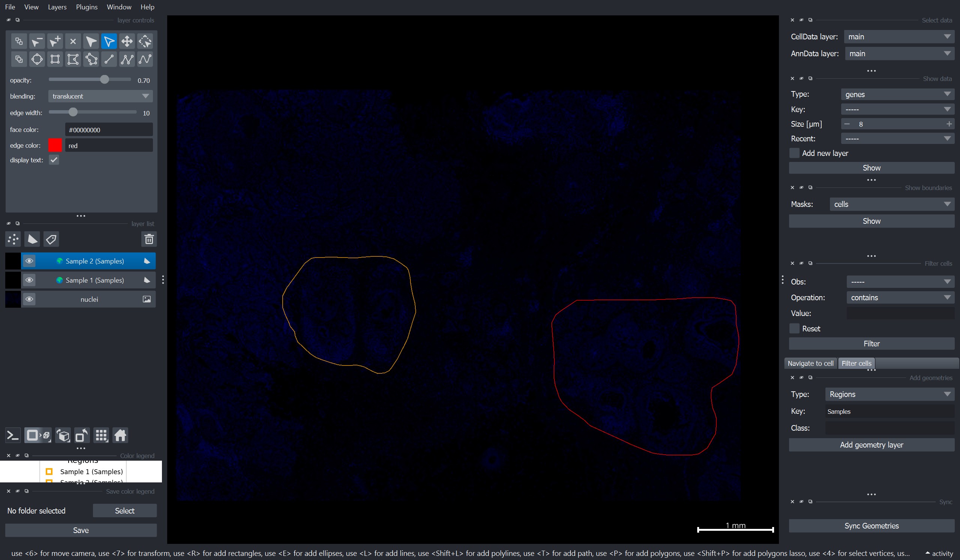
Task: Open the red edge color swatch
Action: [55, 145]
